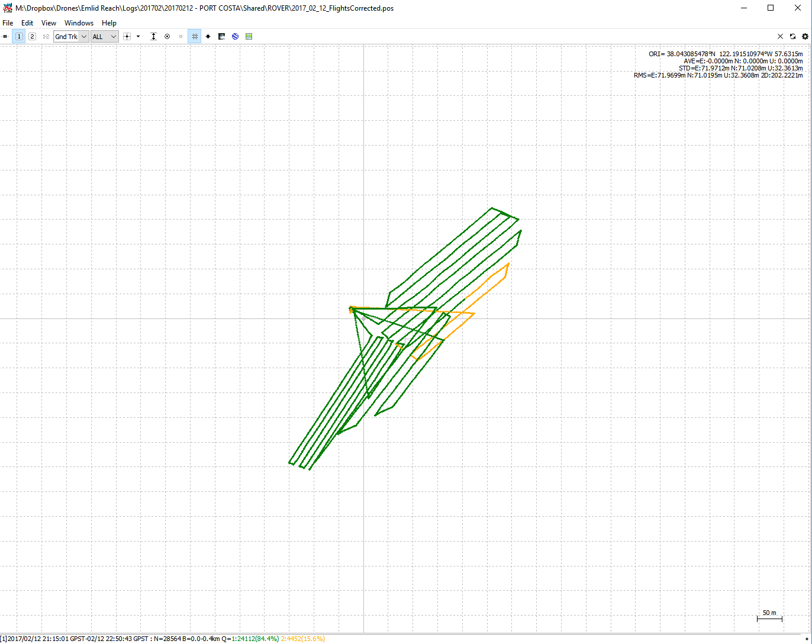Click the ORI origin coordinates text
Screen dimensions: 812x644
point(726,54)
